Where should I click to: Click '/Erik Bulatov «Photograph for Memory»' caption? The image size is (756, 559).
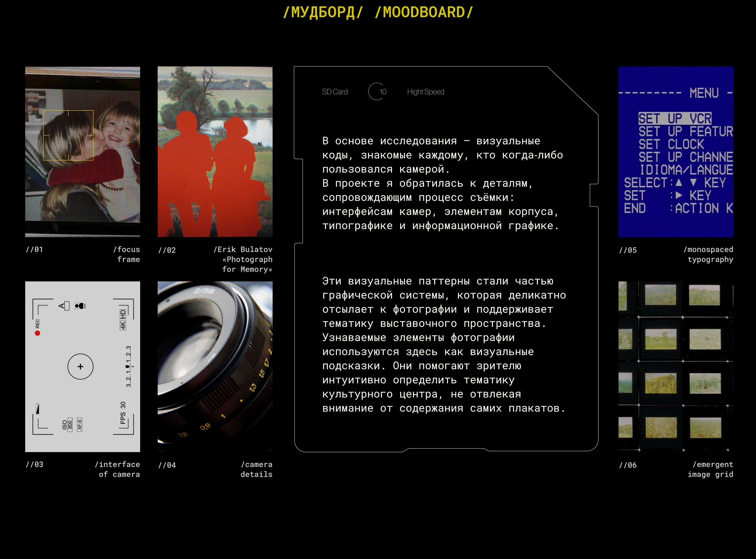243,259
